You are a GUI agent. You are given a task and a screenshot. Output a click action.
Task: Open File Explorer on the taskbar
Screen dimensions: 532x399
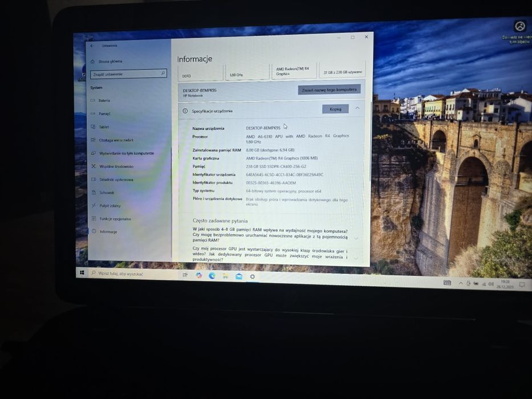click(x=225, y=276)
